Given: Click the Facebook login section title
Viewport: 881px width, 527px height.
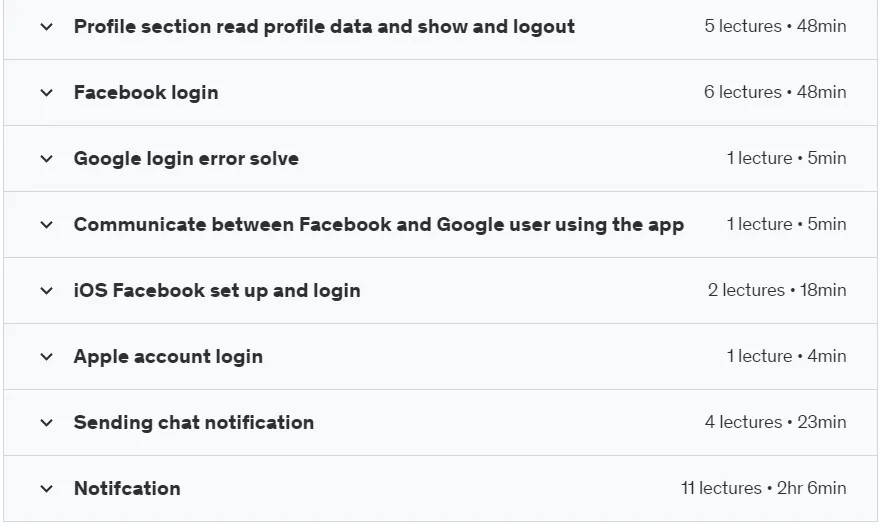Looking at the screenshot, I should pyautogui.click(x=146, y=93).
